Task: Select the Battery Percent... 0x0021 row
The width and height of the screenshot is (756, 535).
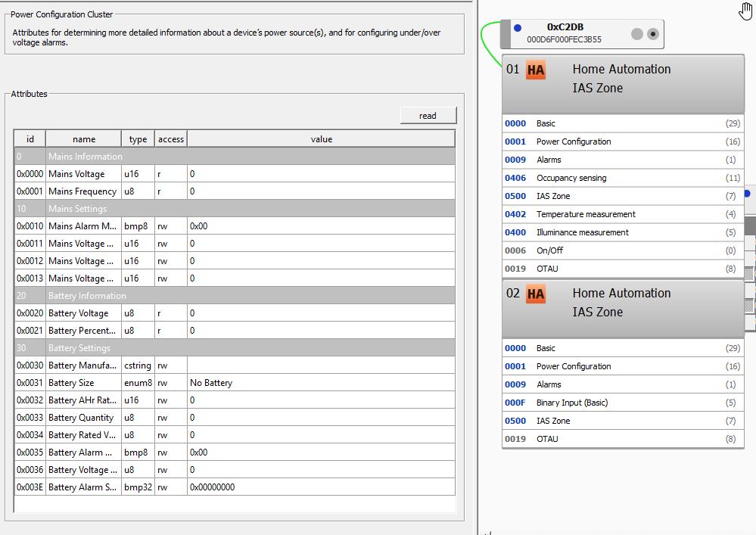Action: (x=235, y=330)
